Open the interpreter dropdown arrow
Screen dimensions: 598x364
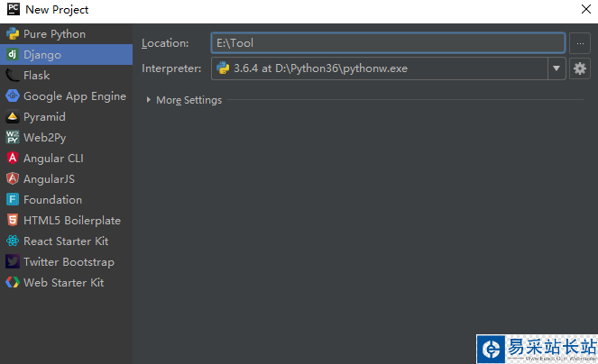click(x=557, y=68)
